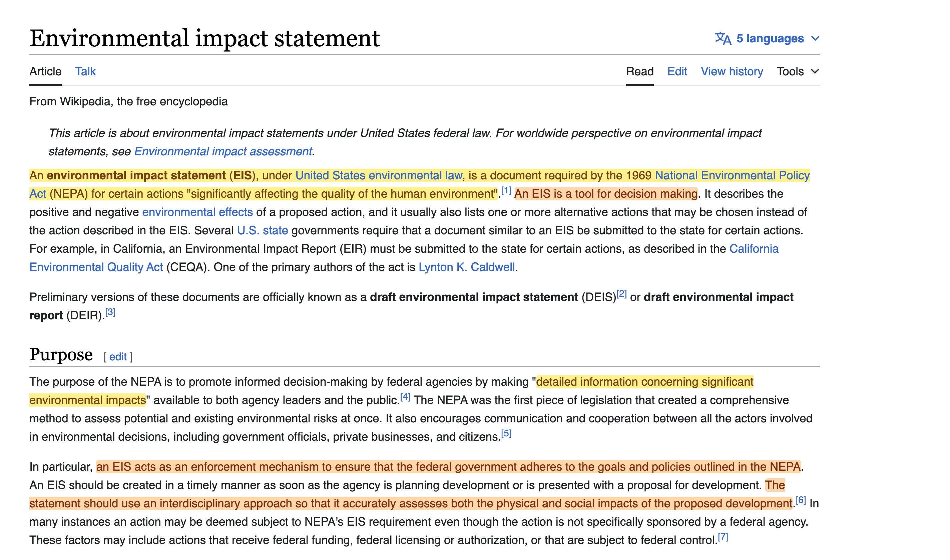Image resolution: width=950 pixels, height=560 pixels.
Task: Expand the 5 languages dropdown
Action: click(x=770, y=38)
